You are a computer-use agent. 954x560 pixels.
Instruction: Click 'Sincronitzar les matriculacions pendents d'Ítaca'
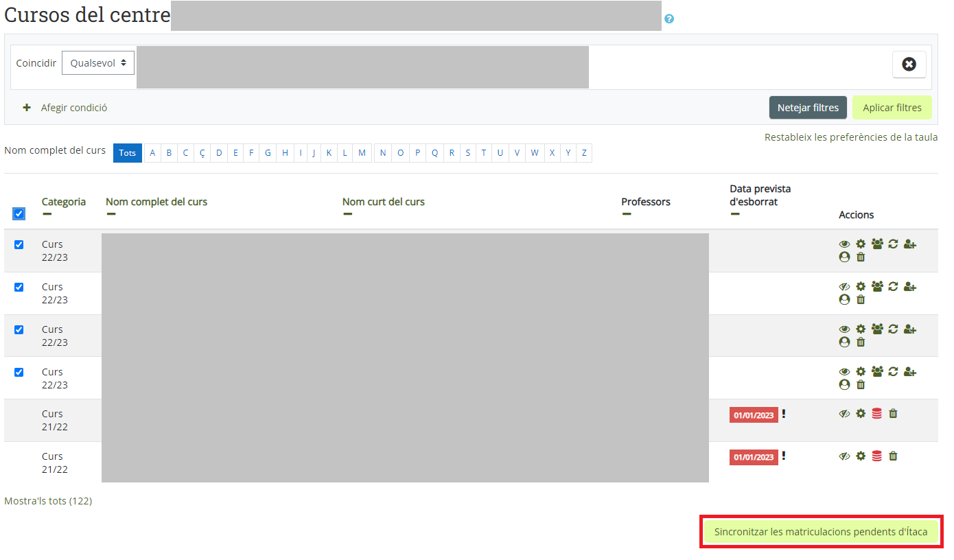tap(821, 532)
